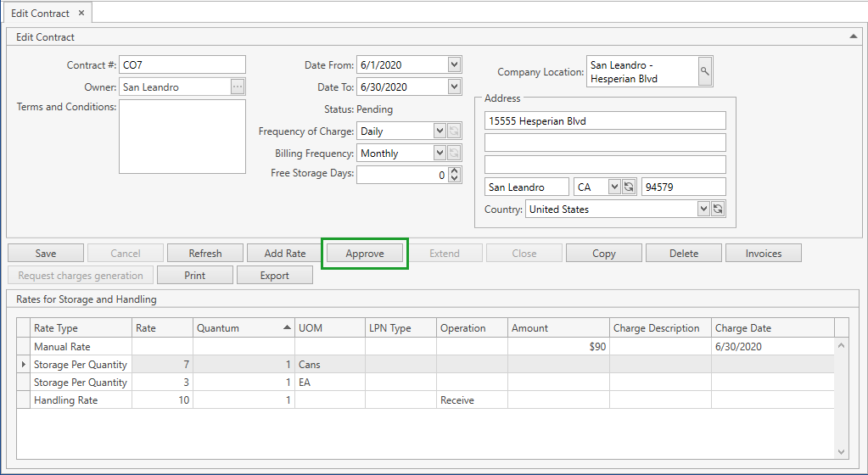Decrease Free Storage Days with down arrow
The height and width of the screenshot is (475, 868).
(x=455, y=179)
